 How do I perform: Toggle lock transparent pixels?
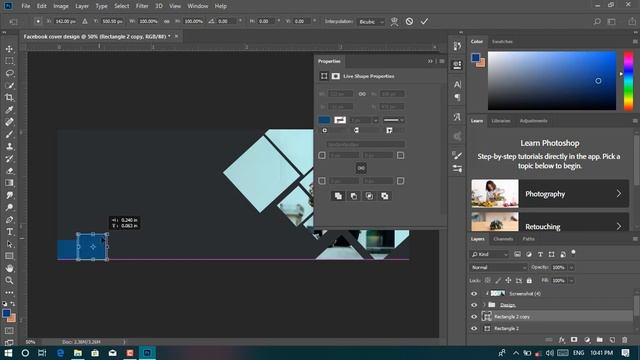(x=487, y=280)
